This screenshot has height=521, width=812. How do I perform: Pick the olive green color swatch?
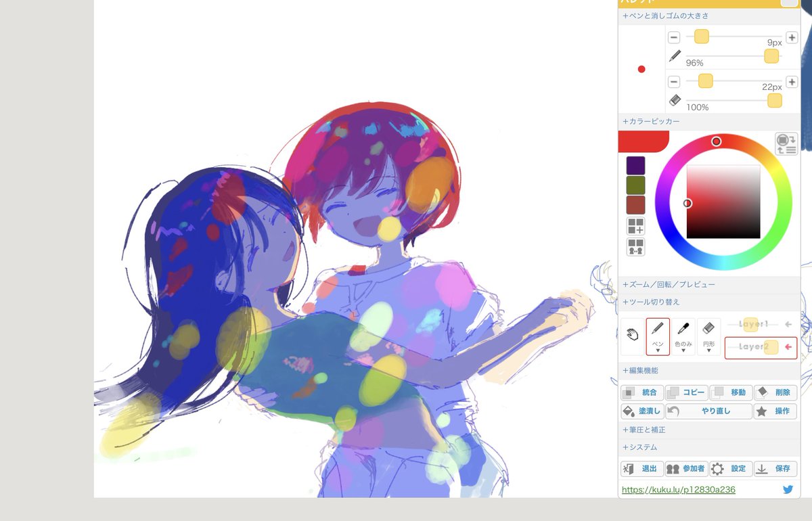pos(635,185)
